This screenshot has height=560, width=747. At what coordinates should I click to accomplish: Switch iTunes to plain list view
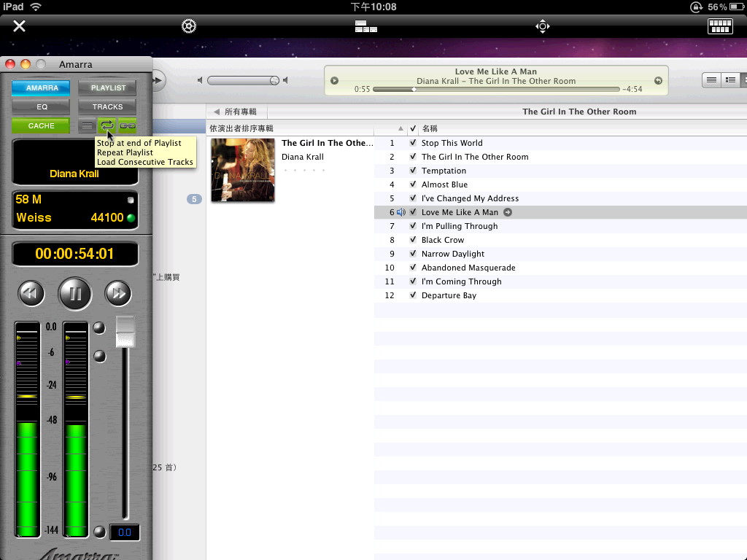(x=711, y=80)
